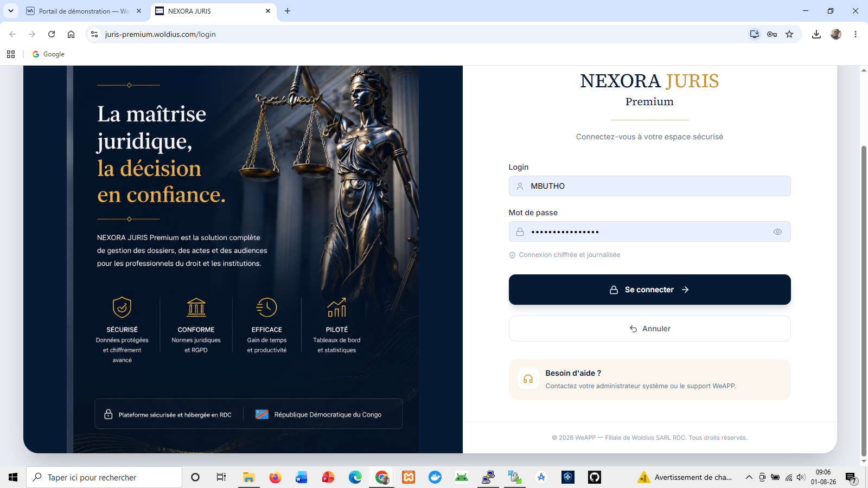Open the Chrome profile avatar

[x=836, y=34]
